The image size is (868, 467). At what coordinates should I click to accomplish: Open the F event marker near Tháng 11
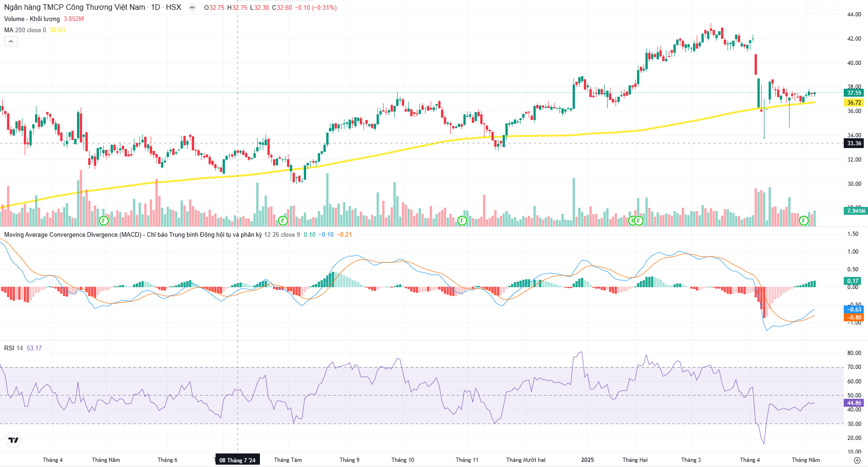[x=462, y=220]
